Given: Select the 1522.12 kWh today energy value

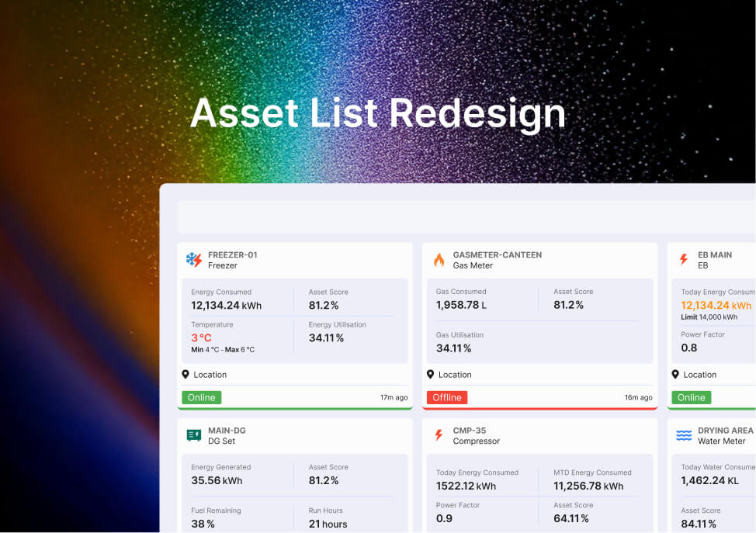Looking at the screenshot, I should click(466, 486).
